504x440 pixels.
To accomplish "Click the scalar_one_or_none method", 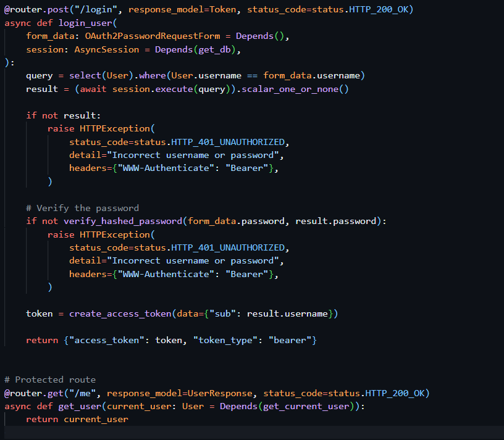I will (290, 89).
